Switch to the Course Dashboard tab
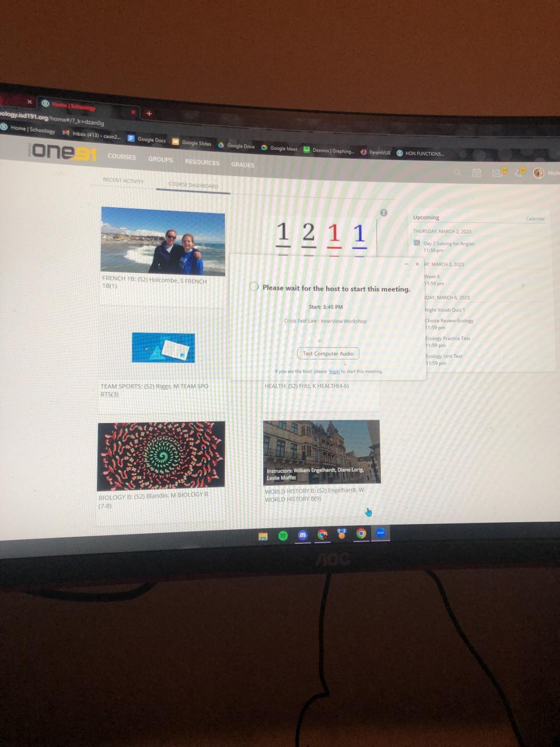This screenshot has width=560, height=747. click(x=193, y=185)
